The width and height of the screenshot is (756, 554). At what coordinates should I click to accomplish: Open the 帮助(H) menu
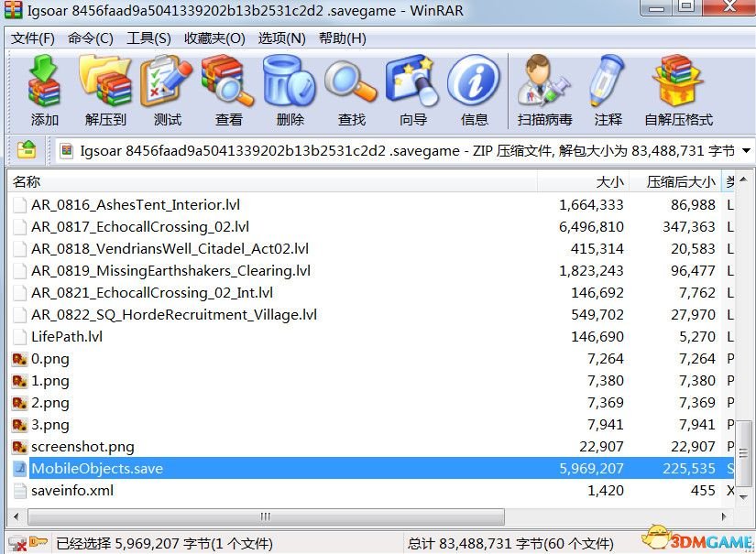pos(343,38)
